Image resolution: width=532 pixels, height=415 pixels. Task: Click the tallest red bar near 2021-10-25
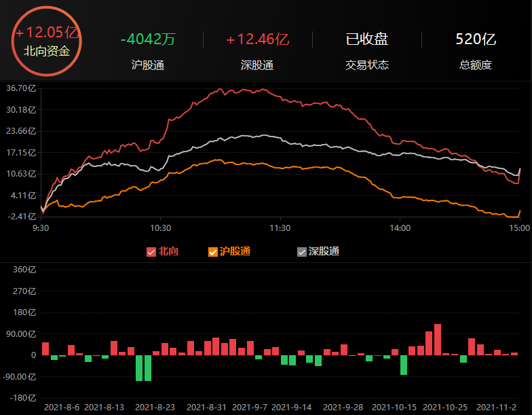(x=438, y=339)
